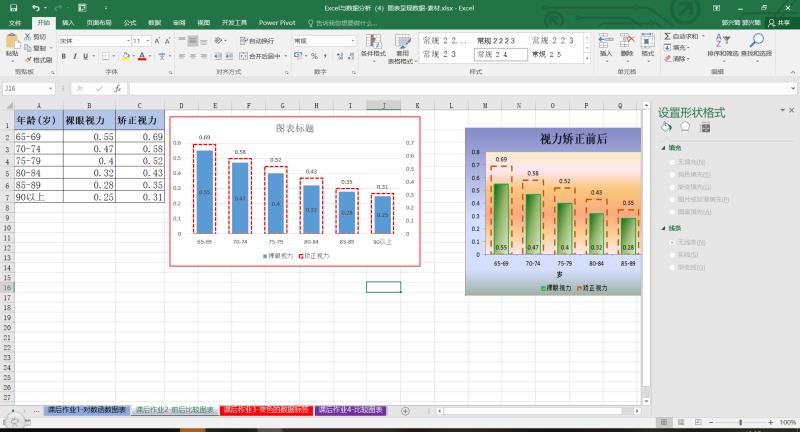
Task: Open the Name Box dropdown arrow
Action: (51, 88)
